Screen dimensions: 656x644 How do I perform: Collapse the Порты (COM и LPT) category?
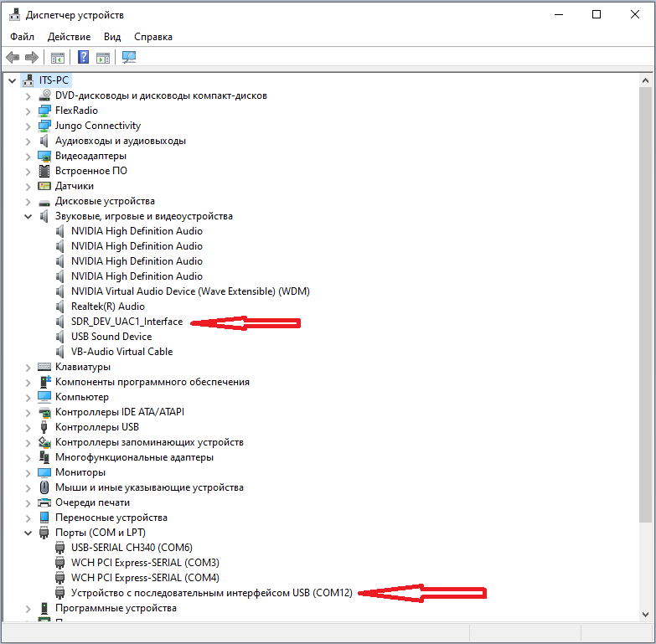[x=28, y=533]
